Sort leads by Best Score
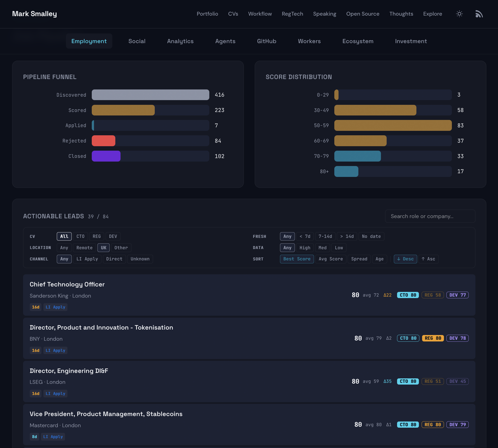Screen dimensions: 498x448 coord(297,259)
